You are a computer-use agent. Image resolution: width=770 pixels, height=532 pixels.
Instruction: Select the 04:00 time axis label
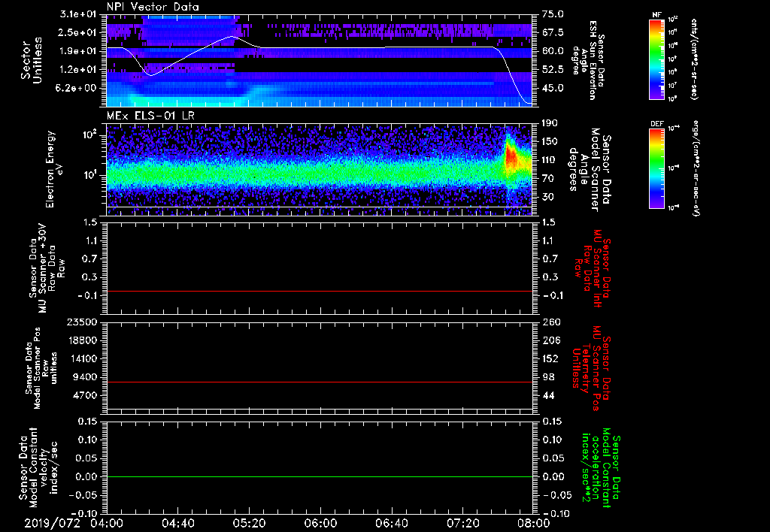tap(107, 523)
